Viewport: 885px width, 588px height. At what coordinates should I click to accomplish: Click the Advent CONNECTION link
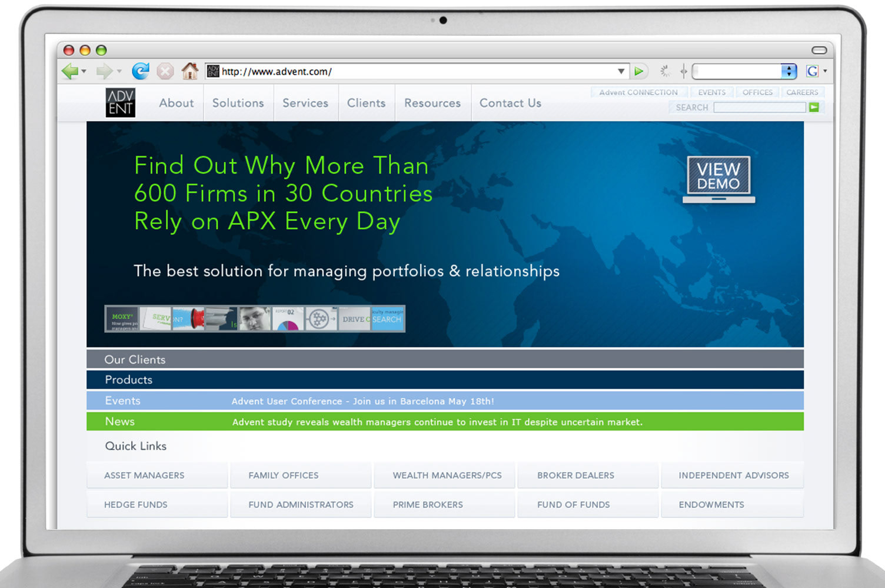coord(638,92)
